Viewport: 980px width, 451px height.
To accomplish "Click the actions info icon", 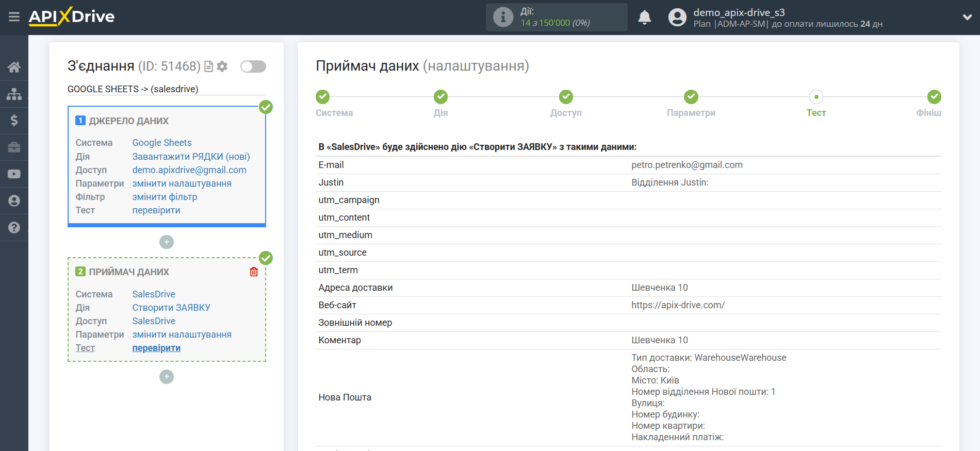I will point(503,17).
